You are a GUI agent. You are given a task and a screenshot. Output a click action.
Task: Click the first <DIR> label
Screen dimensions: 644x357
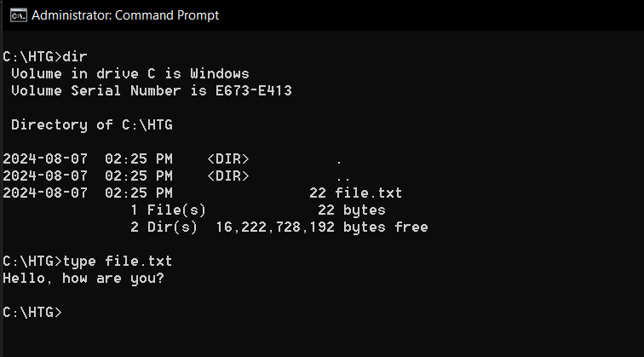click(227, 159)
